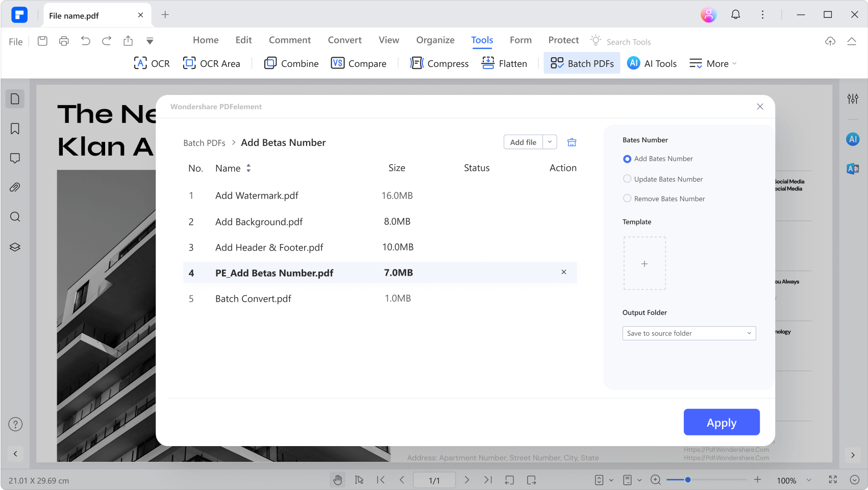The width and height of the screenshot is (868, 490).
Task: Open the Add file dropdown arrow
Action: (x=550, y=142)
